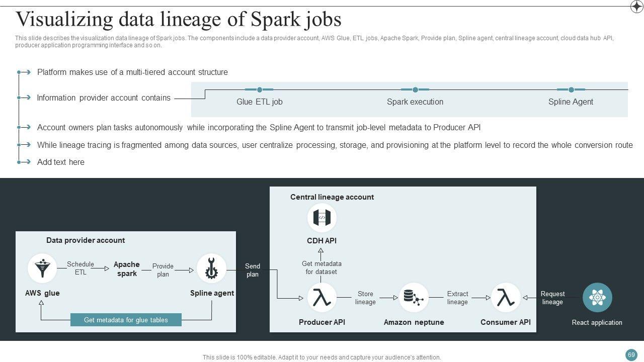Screen dimensions: 644x362
Task: Click the CDH API icon
Action: tap(321, 218)
